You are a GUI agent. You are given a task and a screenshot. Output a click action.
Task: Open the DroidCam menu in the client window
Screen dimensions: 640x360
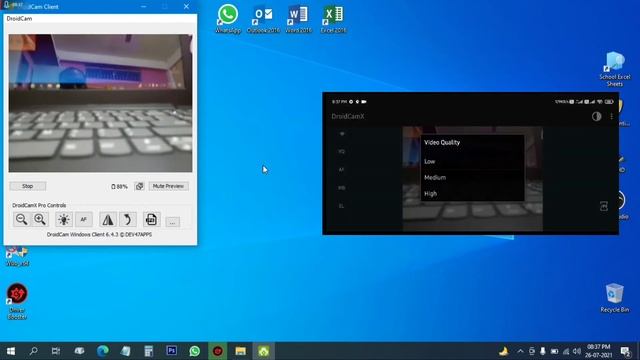[19, 19]
